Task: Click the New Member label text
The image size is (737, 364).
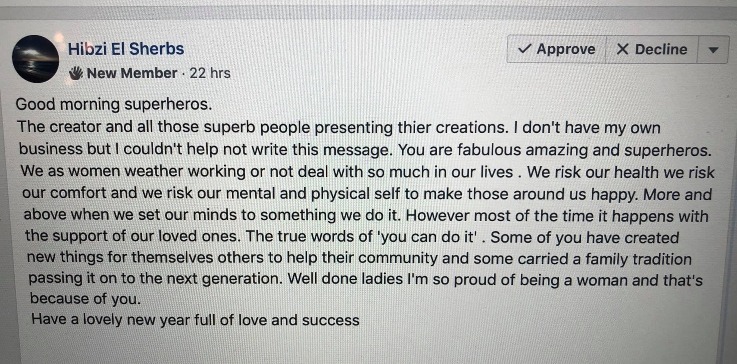Action: [x=132, y=73]
